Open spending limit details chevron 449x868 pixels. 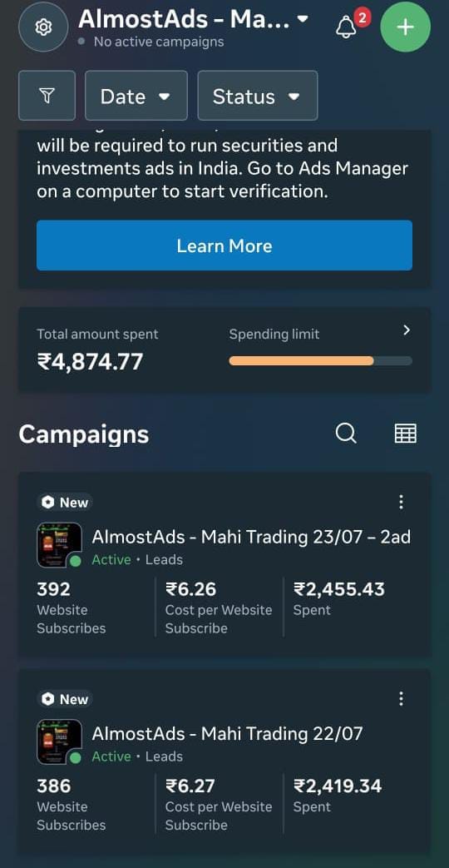tap(407, 330)
